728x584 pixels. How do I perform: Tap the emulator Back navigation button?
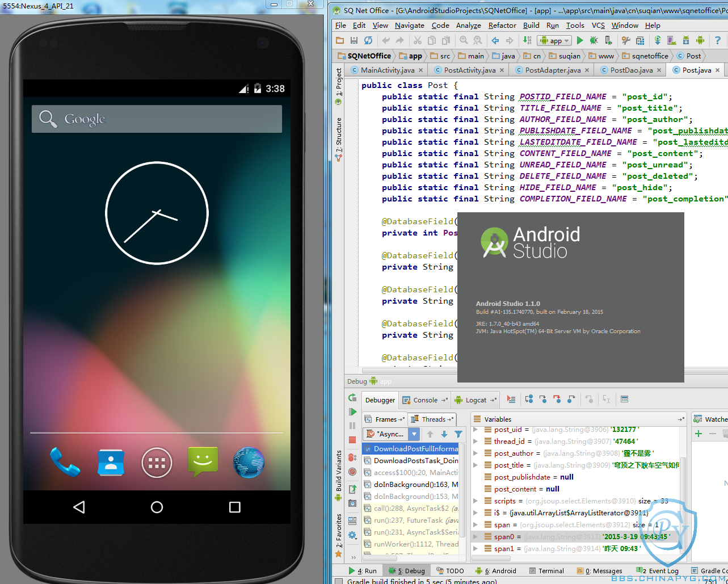point(79,507)
